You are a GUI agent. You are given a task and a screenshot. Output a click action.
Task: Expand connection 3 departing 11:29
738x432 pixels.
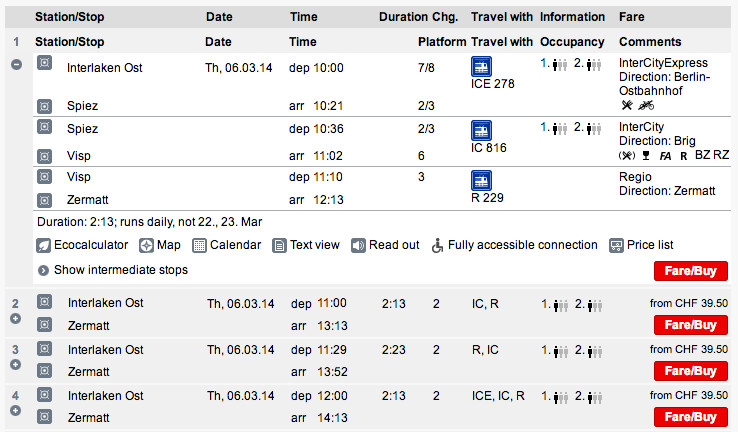tap(16, 365)
